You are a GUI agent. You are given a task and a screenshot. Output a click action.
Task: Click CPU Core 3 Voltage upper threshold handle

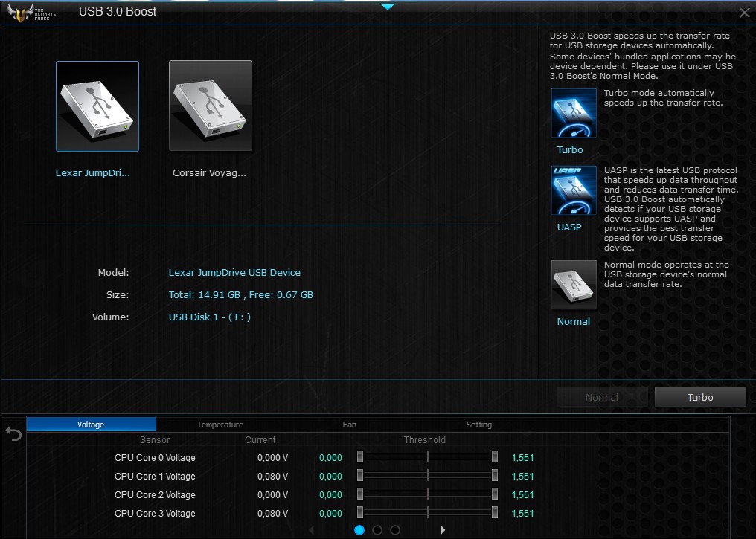[495, 512]
